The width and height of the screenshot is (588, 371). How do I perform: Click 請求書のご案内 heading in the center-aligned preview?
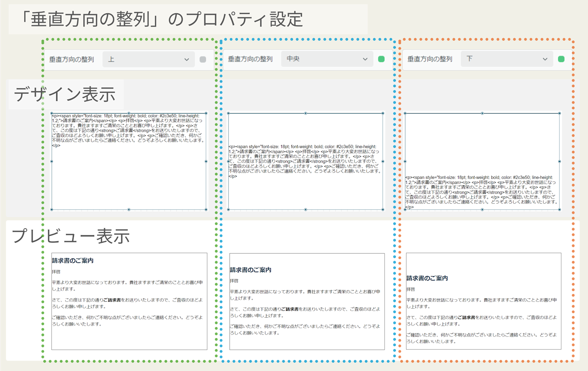251,270
